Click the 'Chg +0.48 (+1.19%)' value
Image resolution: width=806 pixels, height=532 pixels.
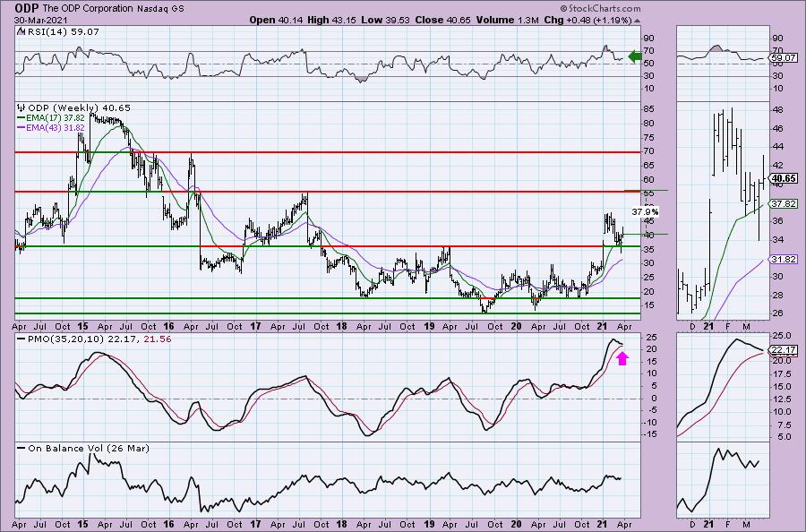pos(587,20)
